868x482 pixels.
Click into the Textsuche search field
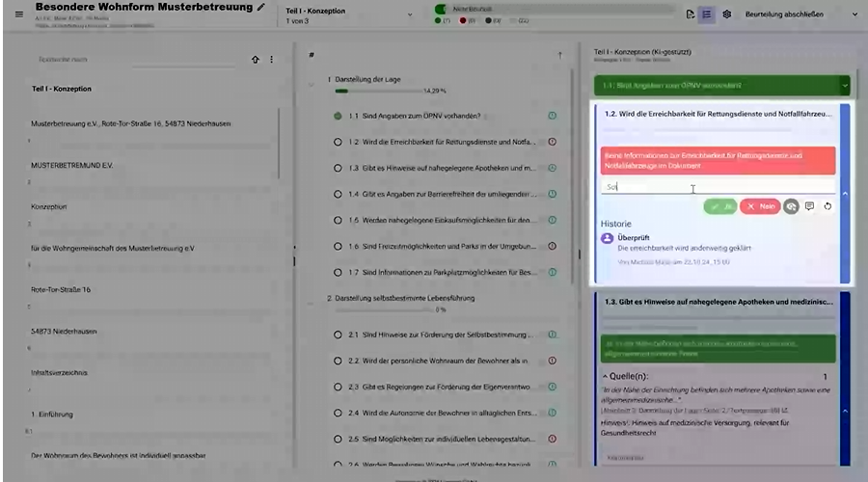click(x=137, y=59)
